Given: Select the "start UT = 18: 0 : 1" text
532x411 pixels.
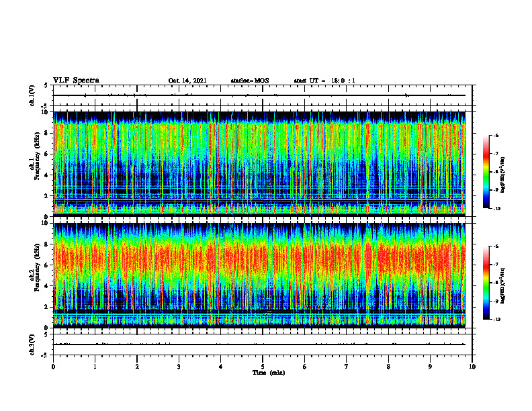Looking at the screenshot, I should (x=324, y=81).
